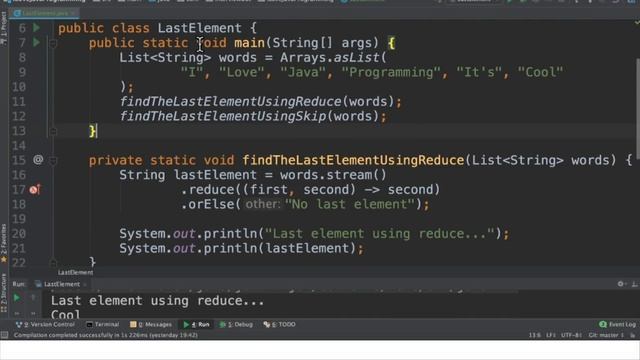Click the "No last element" string on line 18
This screenshot has height=360, width=640.
pyautogui.click(x=350, y=204)
